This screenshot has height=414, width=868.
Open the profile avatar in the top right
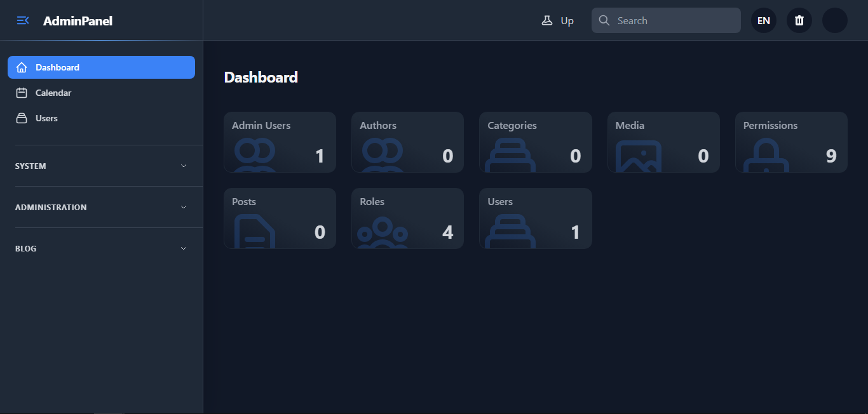(x=835, y=20)
